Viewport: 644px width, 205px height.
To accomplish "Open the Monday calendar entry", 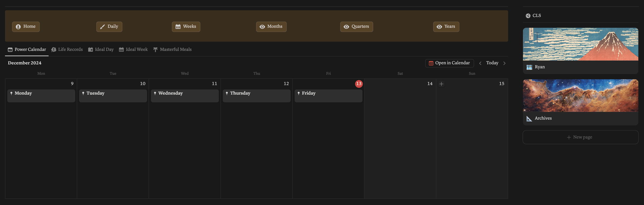I will coord(41,96).
